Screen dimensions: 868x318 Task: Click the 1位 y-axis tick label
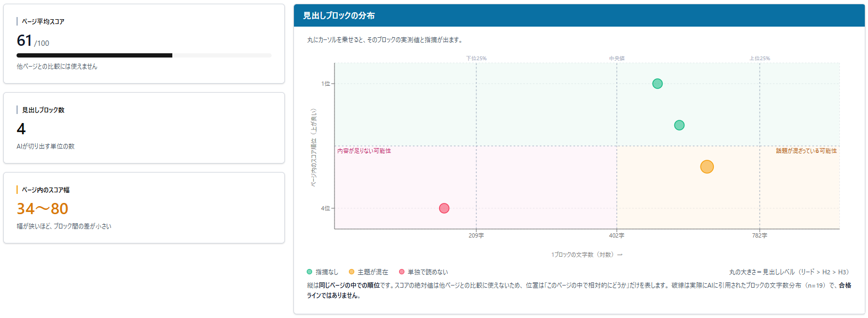(x=325, y=84)
